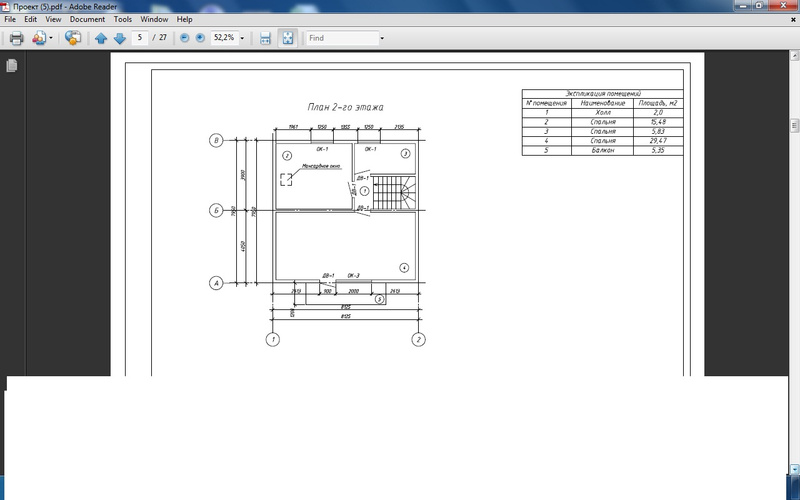
Task: Click the zoom in plus button
Action: (x=200, y=38)
